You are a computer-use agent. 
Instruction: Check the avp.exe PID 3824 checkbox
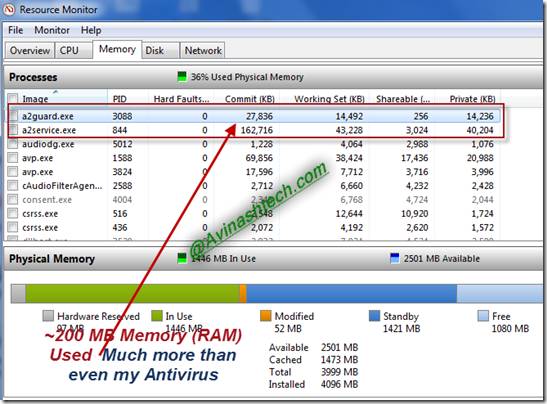pyautogui.click(x=13, y=172)
